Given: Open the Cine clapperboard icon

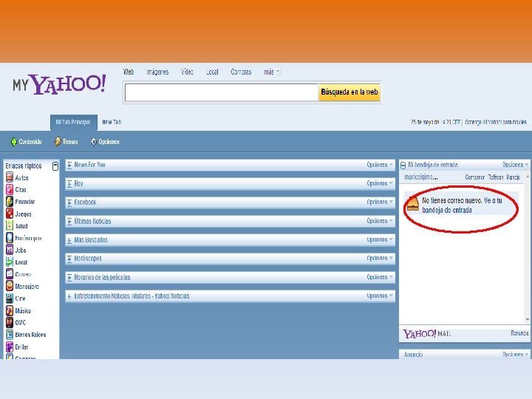Looking at the screenshot, I should (10, 299).
